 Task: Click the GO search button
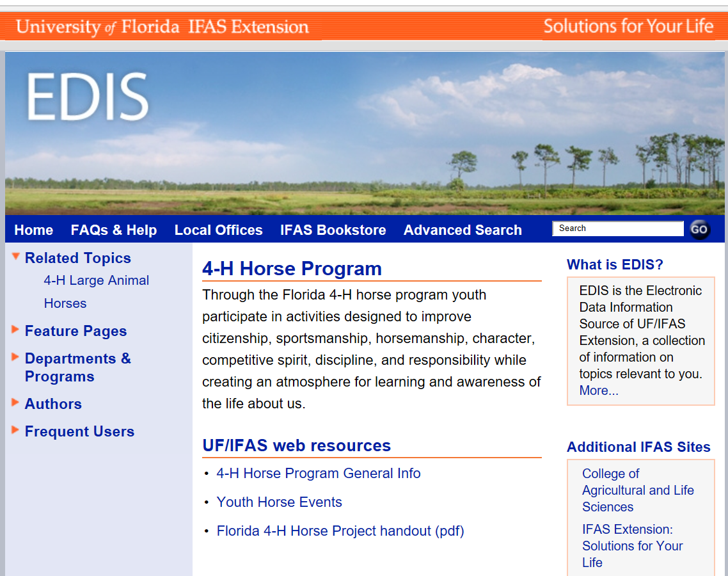coord(699,229)
